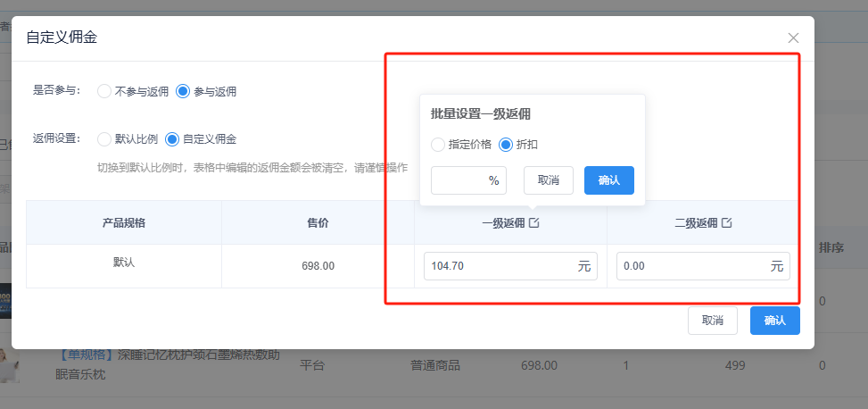This screenshot has height=409, width=868.
Task: Select 不参与返佣 radio option
Action: point(133,91)
